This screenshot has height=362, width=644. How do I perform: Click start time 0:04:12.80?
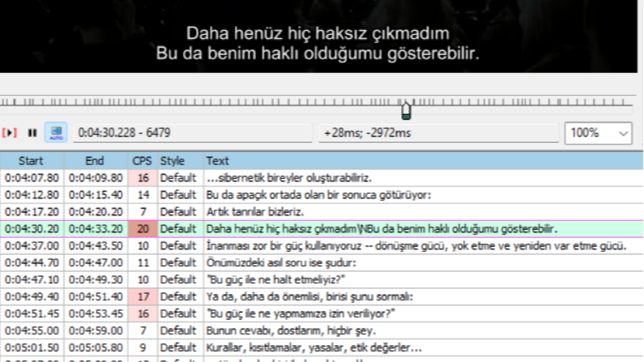[32, 195]
